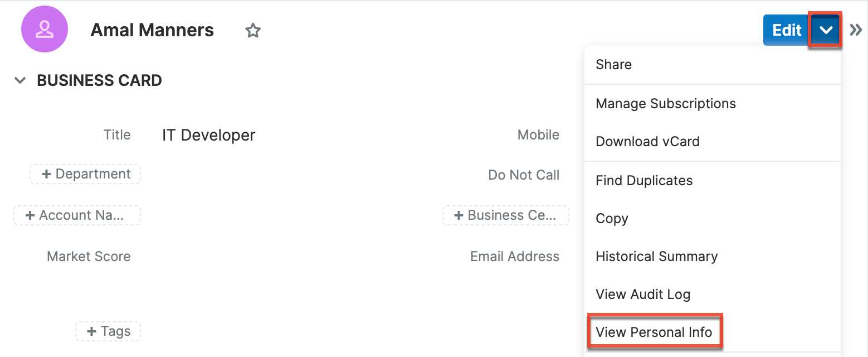This screenshot has height=357, width=868.
Task: Run Find Duplicates from the menu
Action: [x=644, y=180]
